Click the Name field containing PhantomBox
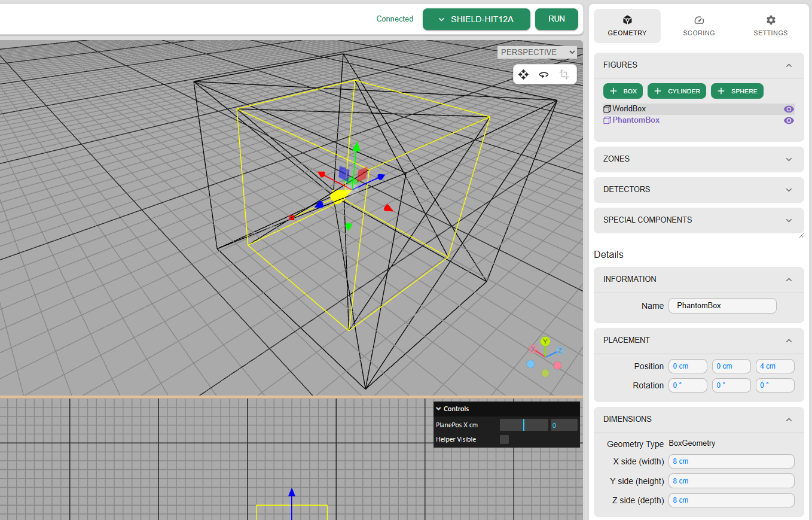The height and width of the screenshot is (520, 812). [722, 306]
